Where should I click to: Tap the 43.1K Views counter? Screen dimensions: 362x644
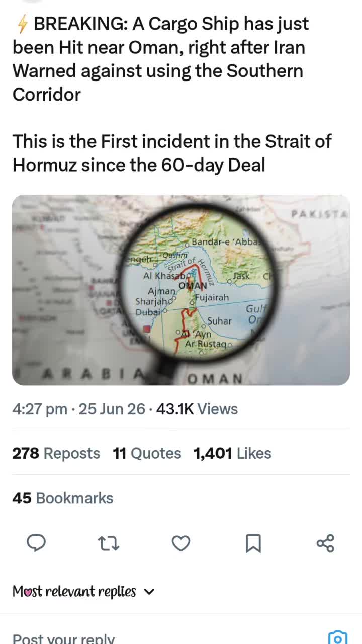[x=197, y=409]
